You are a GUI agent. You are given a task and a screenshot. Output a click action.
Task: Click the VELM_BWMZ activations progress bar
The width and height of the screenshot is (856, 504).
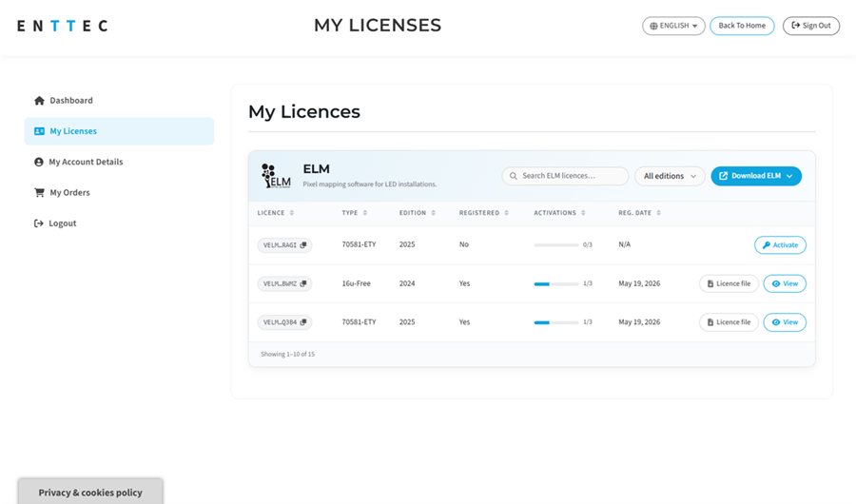pyautogui.click(x=555, y=284)
